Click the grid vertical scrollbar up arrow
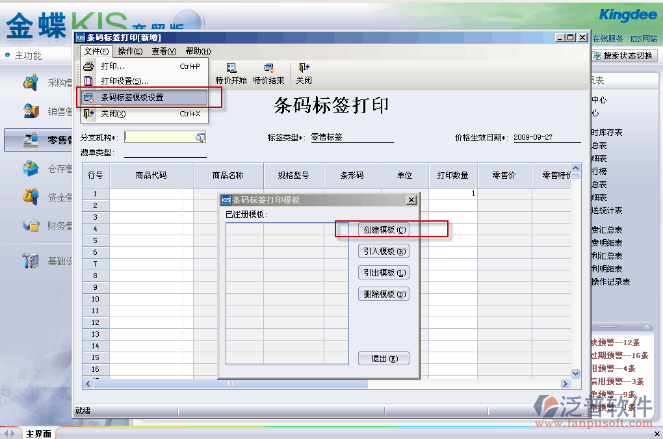Viewport: 663px width, 439px height. pos(575,168)
